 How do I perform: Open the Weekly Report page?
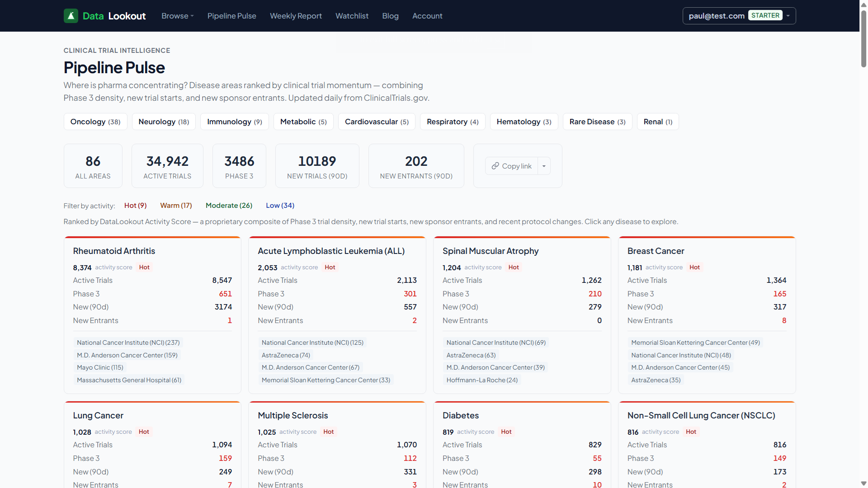coord(296,16)
